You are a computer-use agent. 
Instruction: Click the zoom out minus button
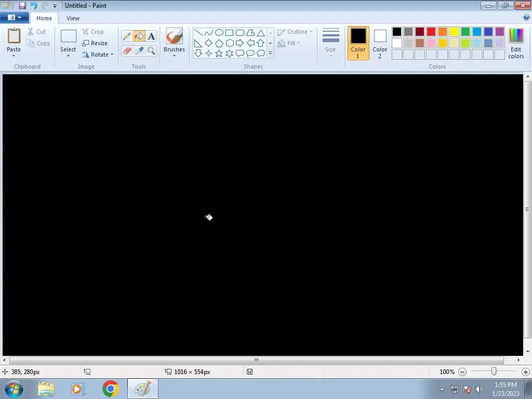coord(462,372)
